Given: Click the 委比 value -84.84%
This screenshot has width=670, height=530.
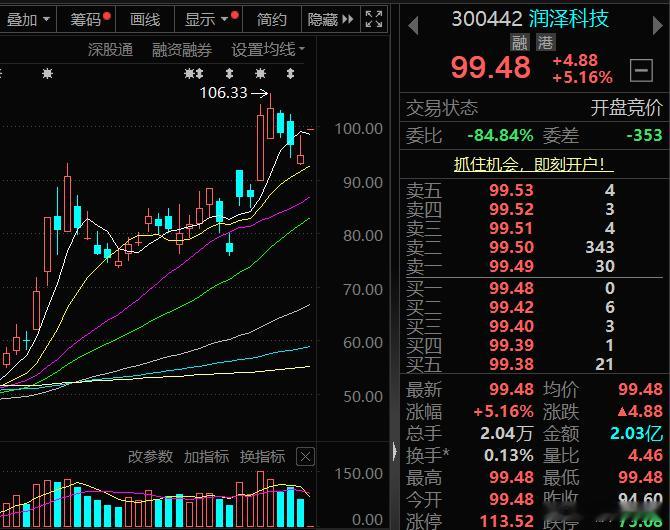Looking at the screenshot, I should 500,135.
